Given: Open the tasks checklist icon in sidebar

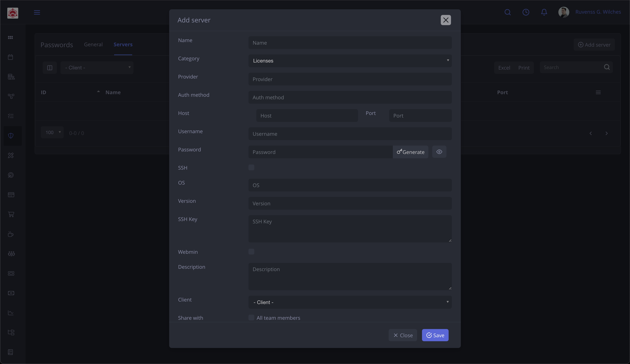Looking at the screenshot, I should coord(11,116).
